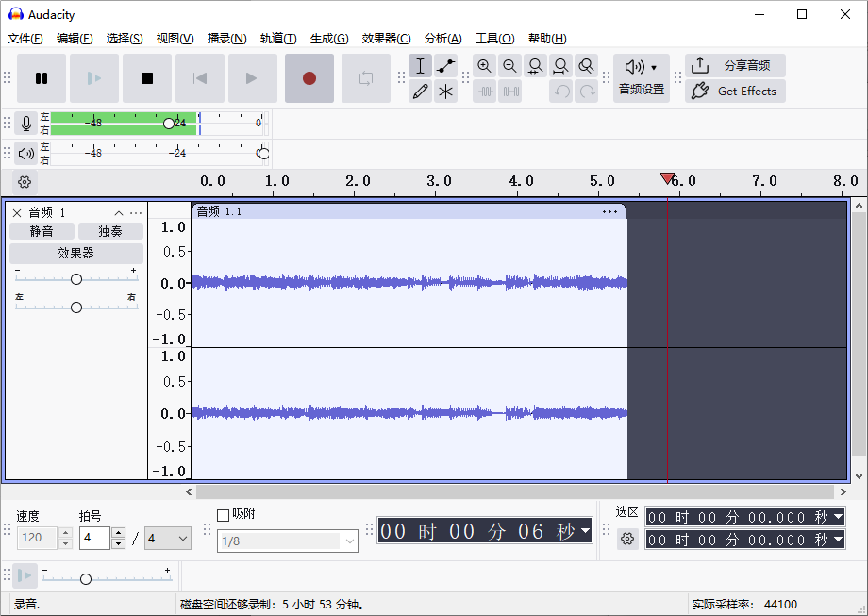
Task: Mute track 音频 1 with 静音 button
Action: (42, 230)
